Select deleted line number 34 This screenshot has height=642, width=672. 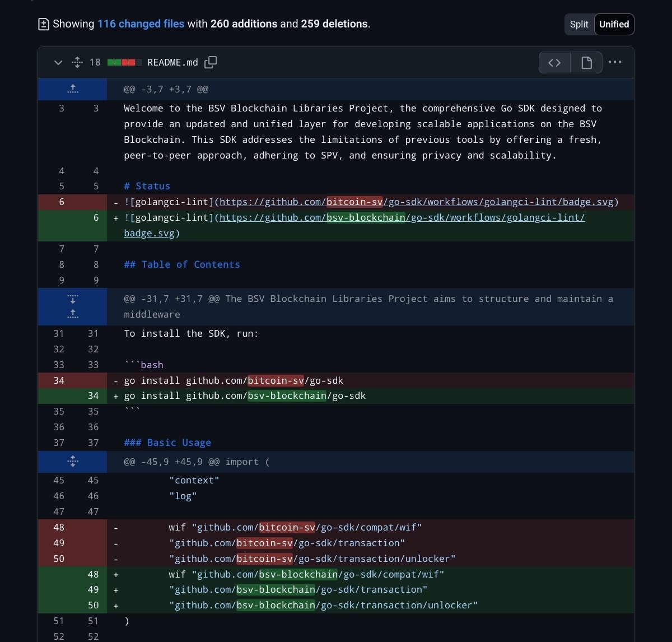coord(59,380)
